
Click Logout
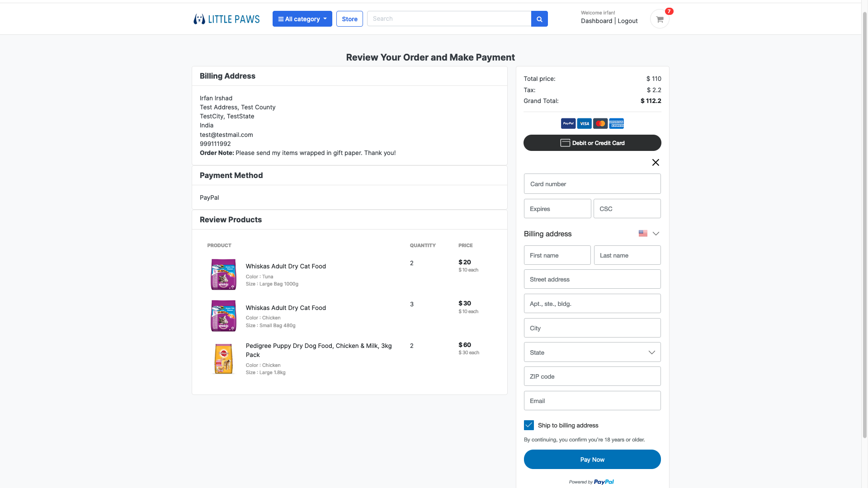pos(627,21)
